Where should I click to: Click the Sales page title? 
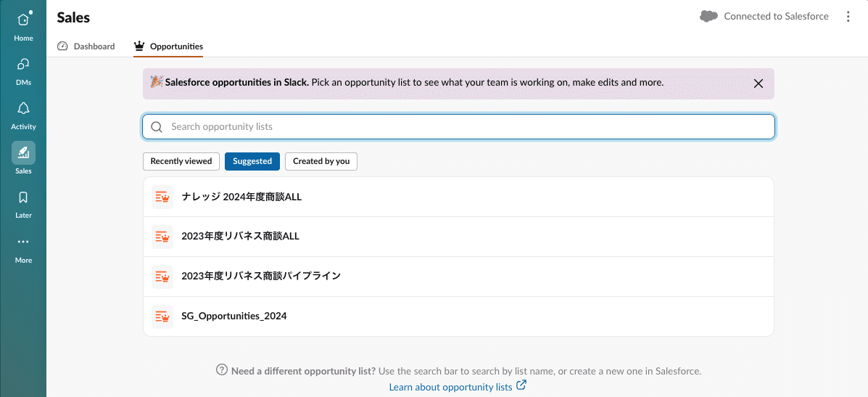point(73,17)
